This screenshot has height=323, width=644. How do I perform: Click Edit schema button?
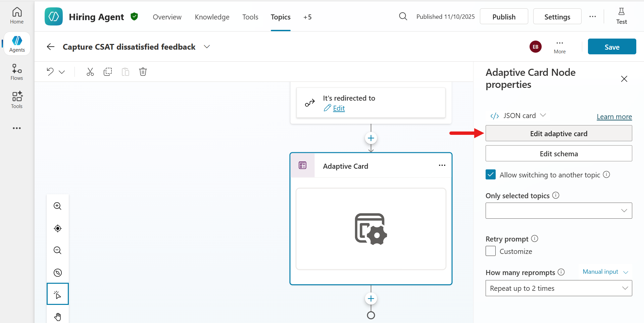point(559,153)
